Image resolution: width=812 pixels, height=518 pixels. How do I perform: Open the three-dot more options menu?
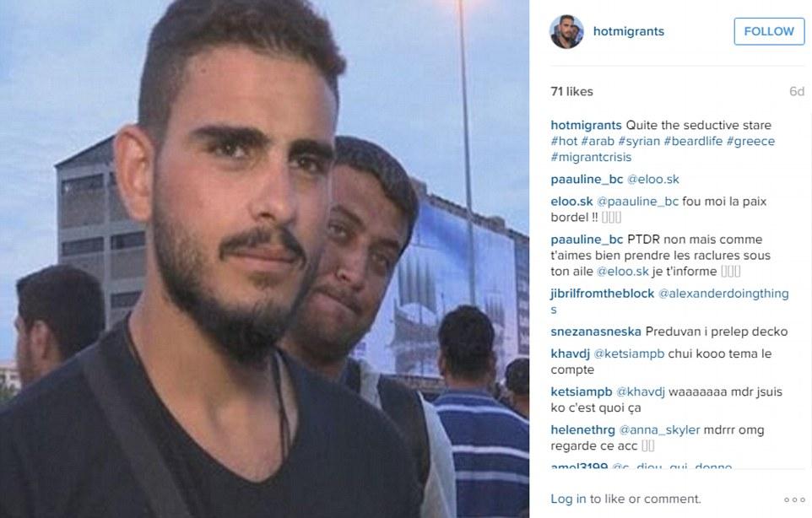pyautogui.click(x=794, y=499)
